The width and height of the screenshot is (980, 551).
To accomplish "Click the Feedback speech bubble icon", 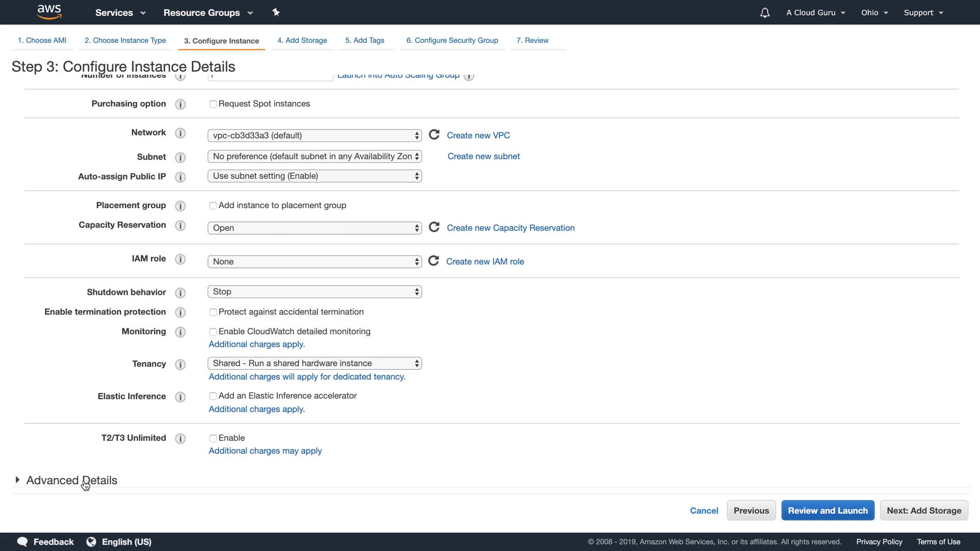I will point(22,541).
